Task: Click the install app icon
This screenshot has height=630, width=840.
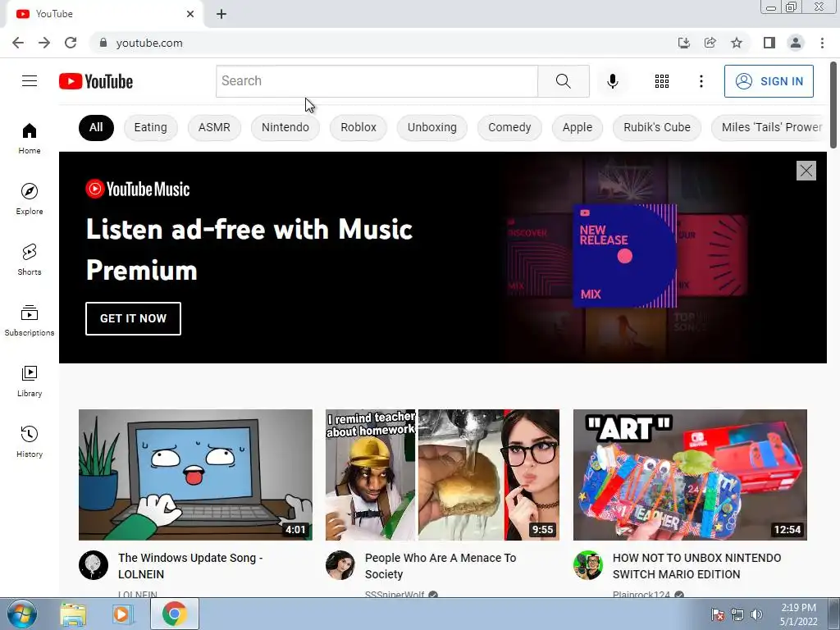Action: (x=684, y=43)
